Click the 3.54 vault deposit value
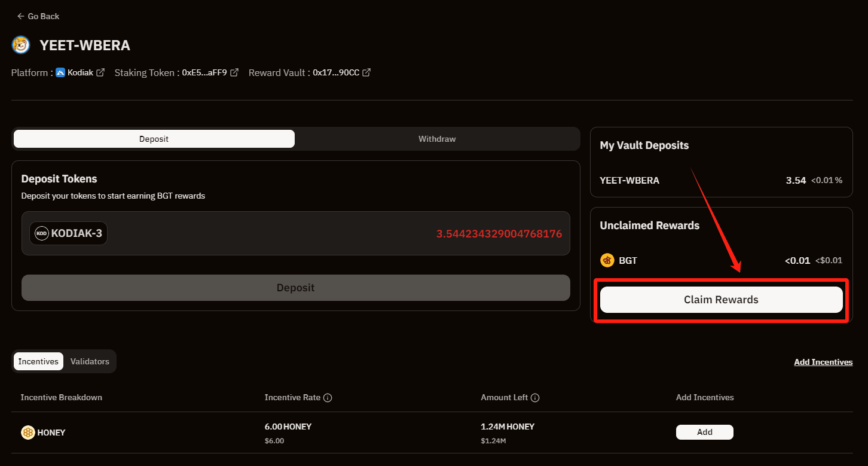The width and height of the screenshot is (868, 466). pyautogui.click(x=796, y=180)
